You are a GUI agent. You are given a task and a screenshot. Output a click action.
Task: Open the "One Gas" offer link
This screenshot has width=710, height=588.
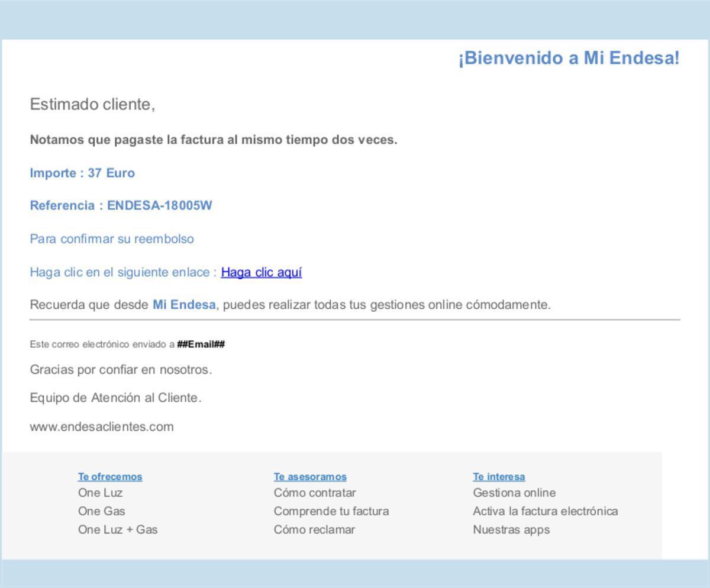tap(101, 511)
